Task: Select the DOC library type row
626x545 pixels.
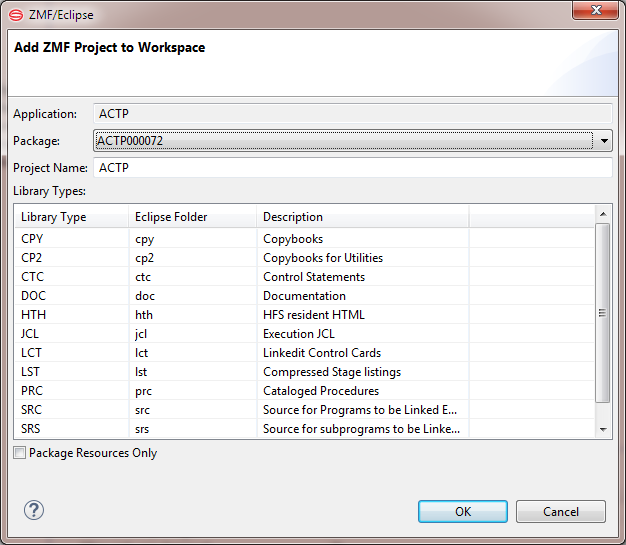Action: [x=304, y=295]
